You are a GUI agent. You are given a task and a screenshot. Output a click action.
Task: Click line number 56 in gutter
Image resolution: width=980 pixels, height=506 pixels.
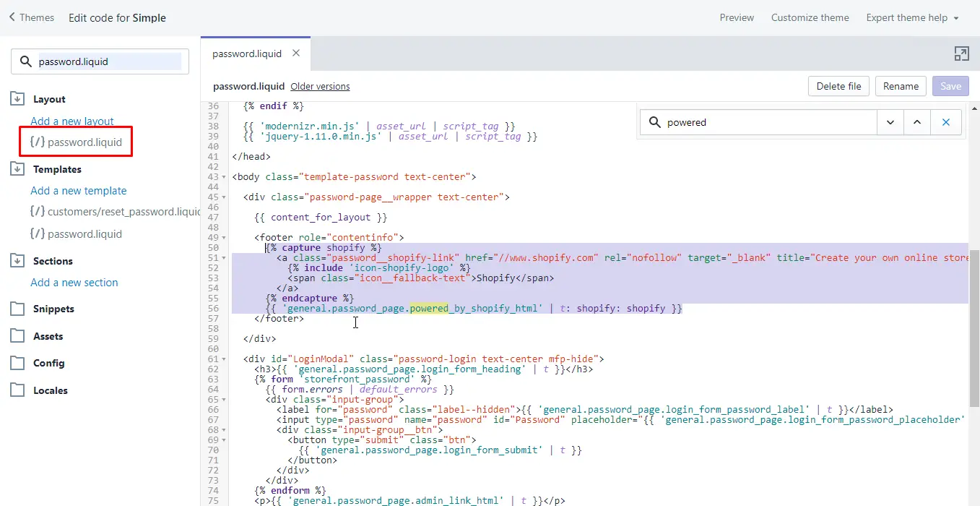[x=212, y=309]
